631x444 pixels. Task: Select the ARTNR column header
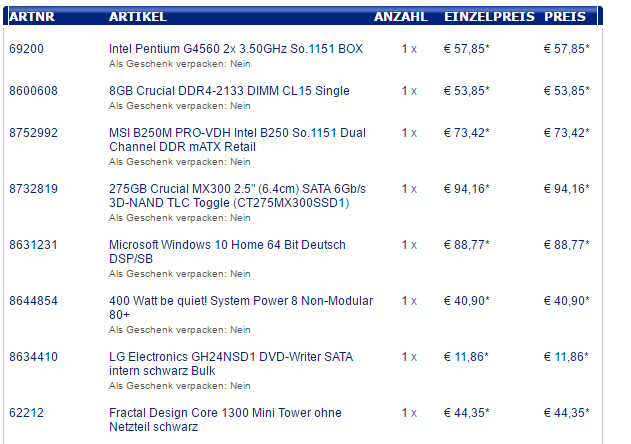tap(32, 17)
